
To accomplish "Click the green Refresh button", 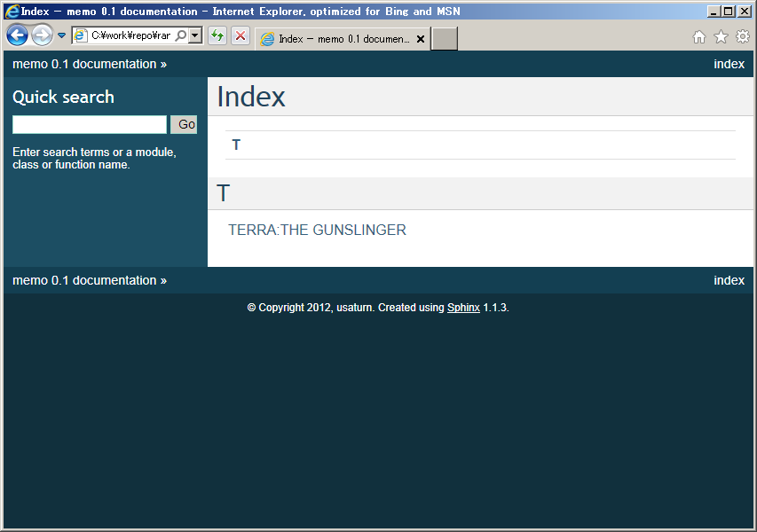I will [x=217, y=36].
